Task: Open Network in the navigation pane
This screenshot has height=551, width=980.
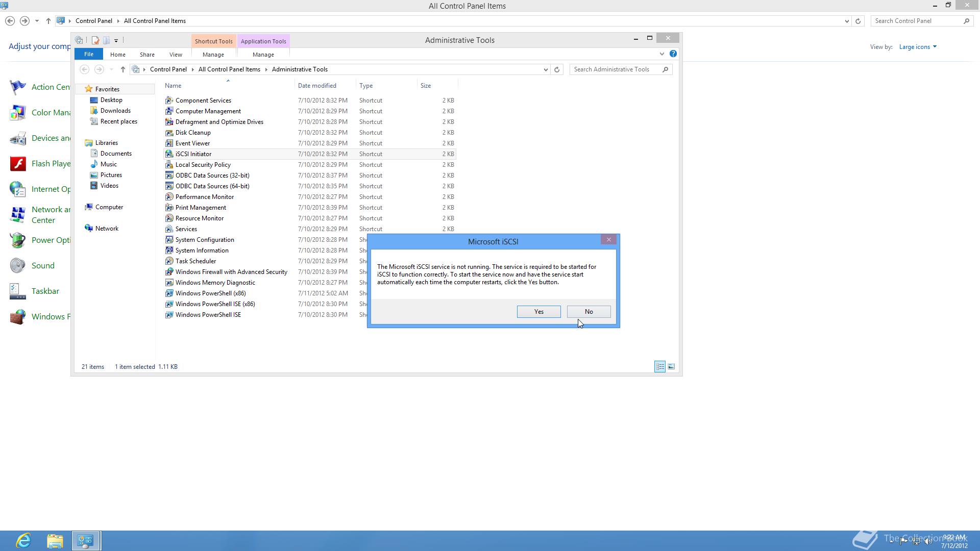Action: (x=107, y=229)
